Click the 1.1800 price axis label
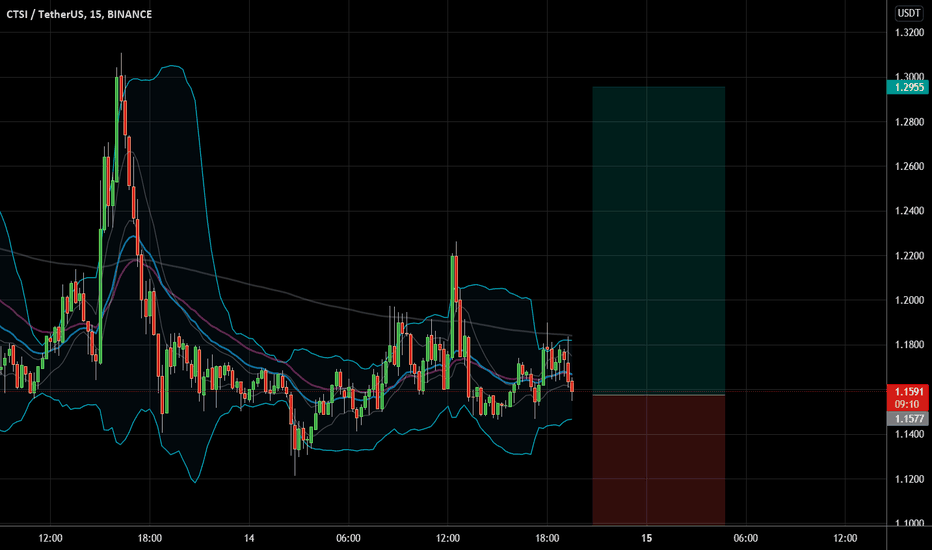Image resolution: width=932 pixels, height=550 pixels. pos(909,345)
